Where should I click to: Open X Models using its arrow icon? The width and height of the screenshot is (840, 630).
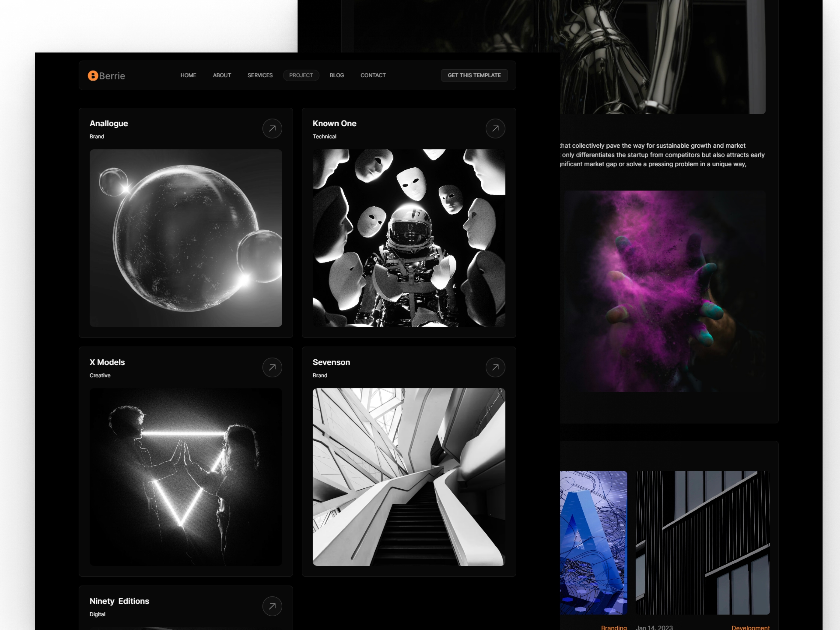coord(272,367)
